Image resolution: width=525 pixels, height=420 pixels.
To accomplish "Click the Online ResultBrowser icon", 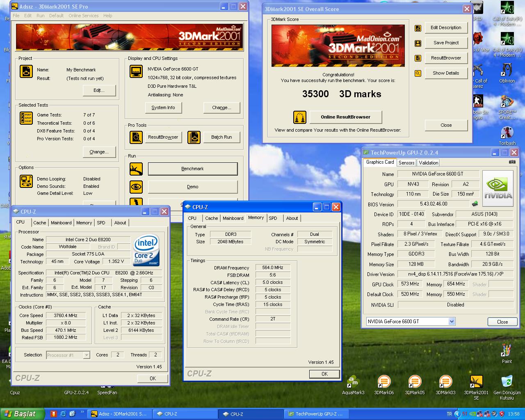I will 300,117.
